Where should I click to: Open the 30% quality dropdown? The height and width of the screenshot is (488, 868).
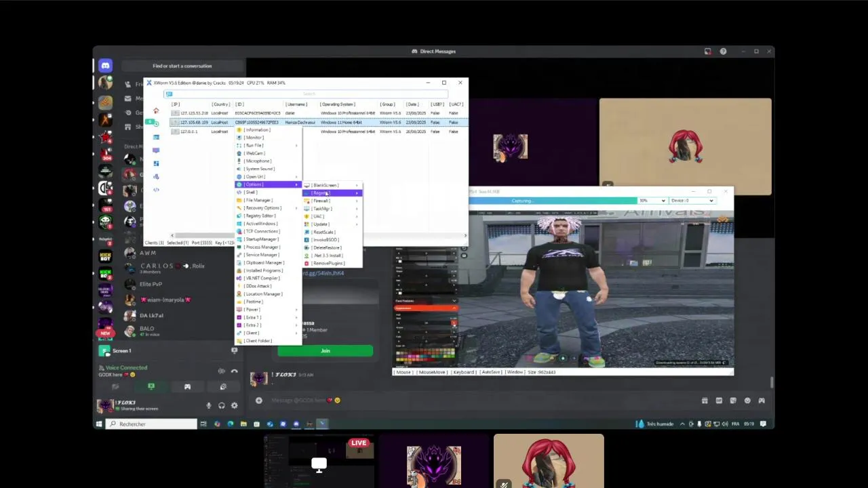(x=652, y=201)
